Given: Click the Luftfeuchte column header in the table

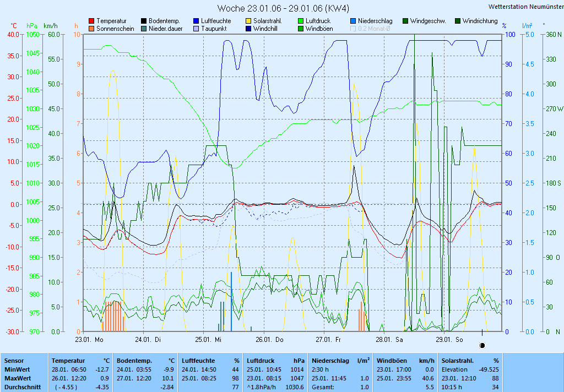Looking at the screenshot, I should [x=210, y=361].
